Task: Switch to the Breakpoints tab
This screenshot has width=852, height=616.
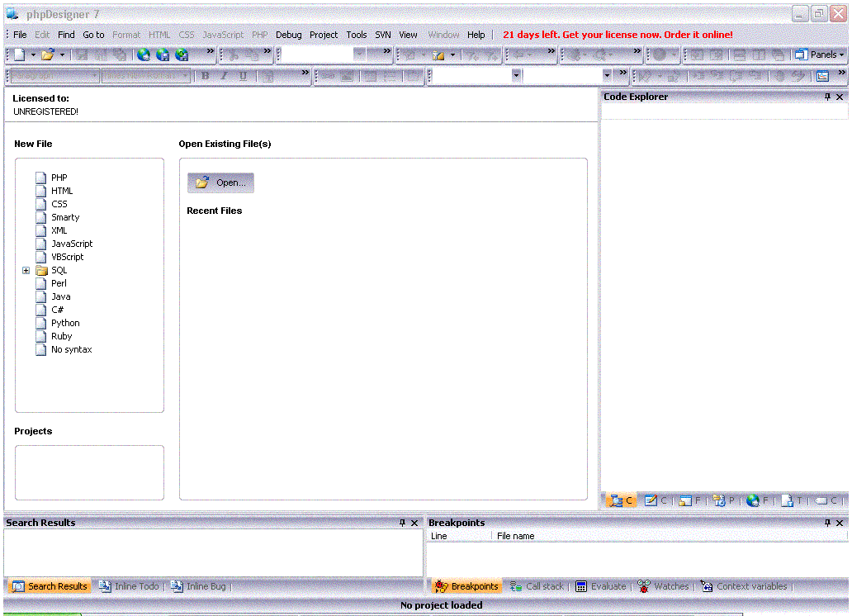Action: click(466, 586)
